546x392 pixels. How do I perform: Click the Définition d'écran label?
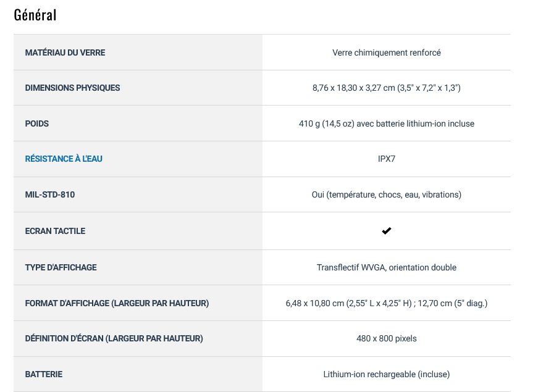coord(114,338)
